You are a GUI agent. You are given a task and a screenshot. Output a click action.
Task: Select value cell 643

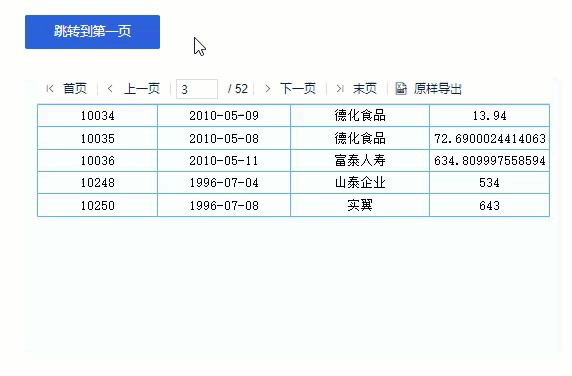coord(490,205)
